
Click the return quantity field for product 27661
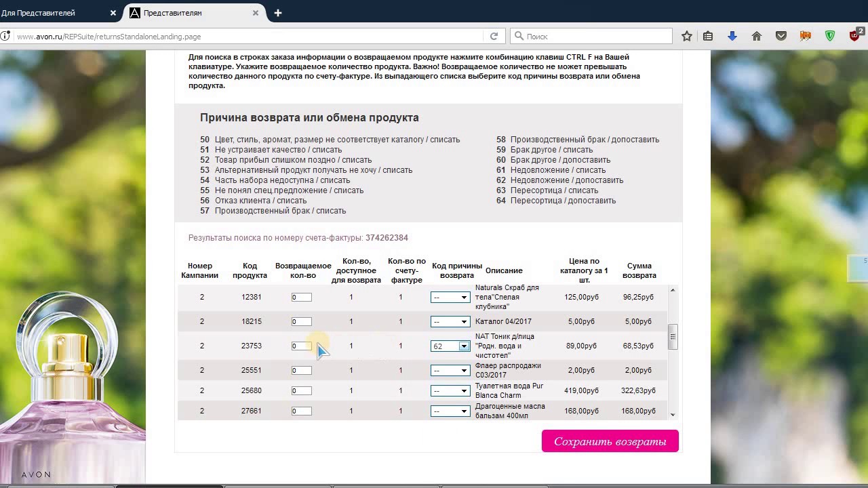[302, 411]
